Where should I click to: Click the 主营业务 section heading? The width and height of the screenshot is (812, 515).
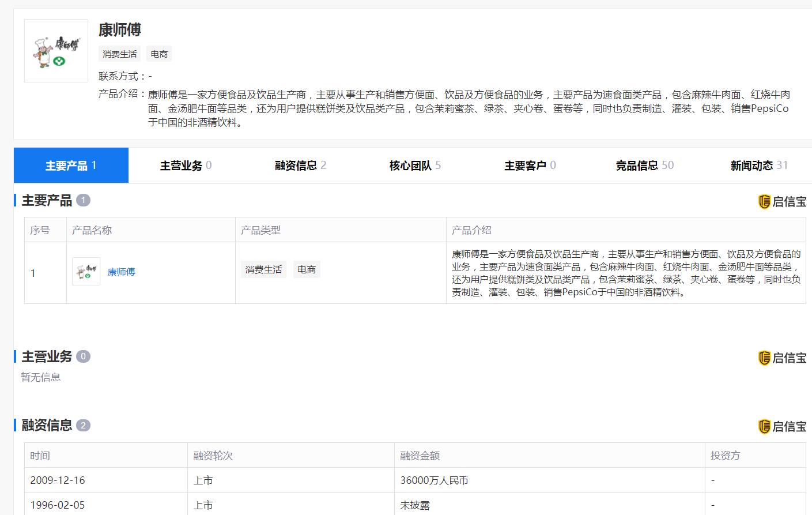point(47,356)
